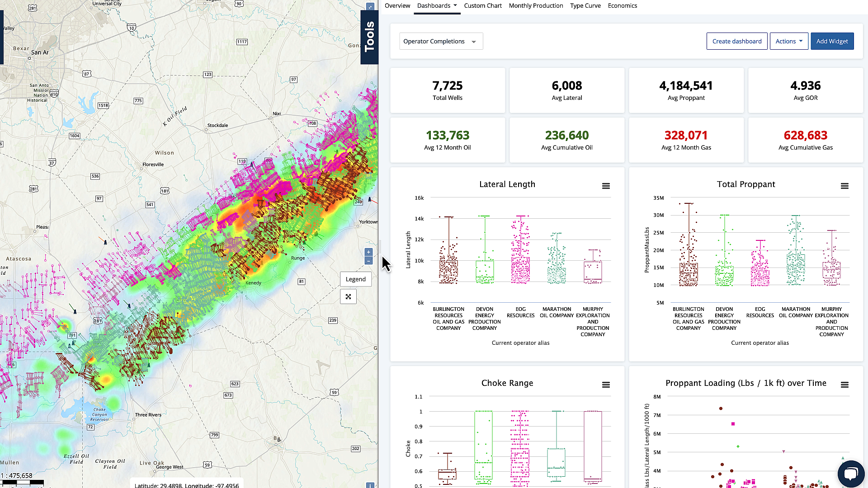Open the Lateral Length chart menu
Viewport: 868px width, 488px height.
606,186
